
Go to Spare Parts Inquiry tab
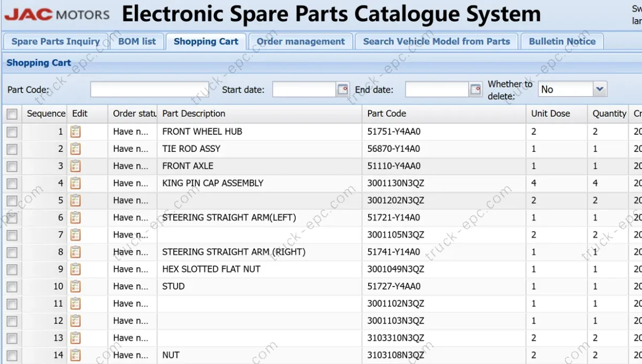point(56,42)
